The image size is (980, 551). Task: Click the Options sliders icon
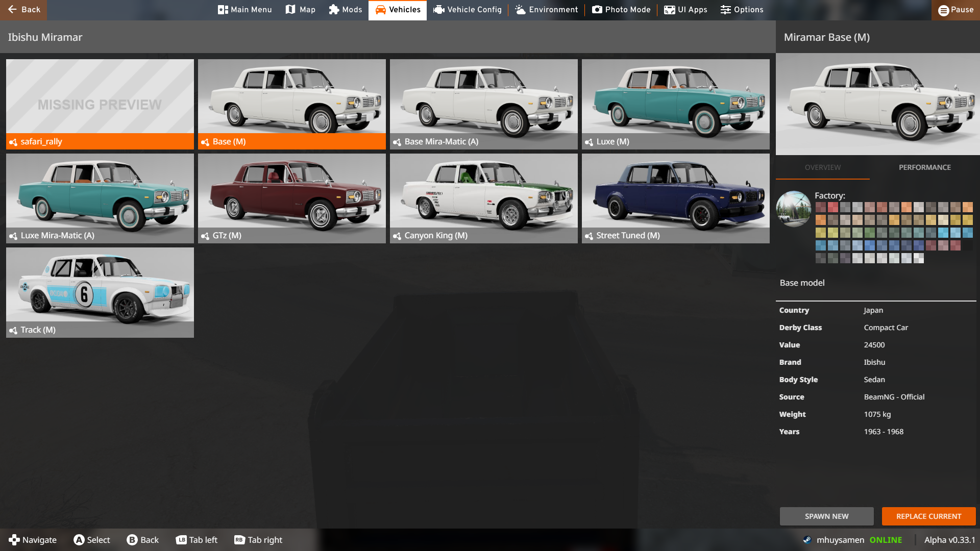(725, 10)
